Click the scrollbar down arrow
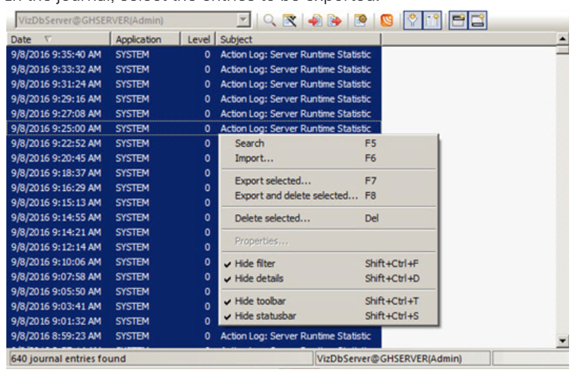The height and width of the screenshot is (374, 588). point(563,340)
